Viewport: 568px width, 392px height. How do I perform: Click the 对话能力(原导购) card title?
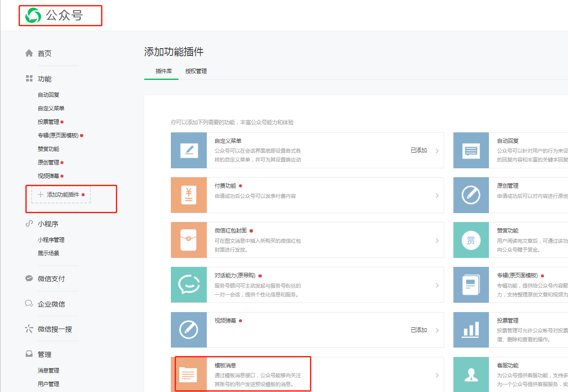(235, 275)
